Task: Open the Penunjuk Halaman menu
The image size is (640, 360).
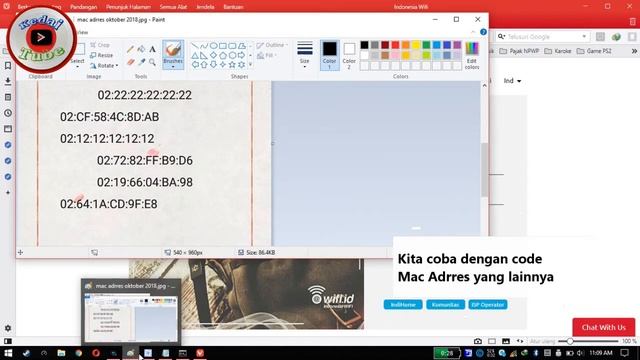Action: [x=128, y=7]
